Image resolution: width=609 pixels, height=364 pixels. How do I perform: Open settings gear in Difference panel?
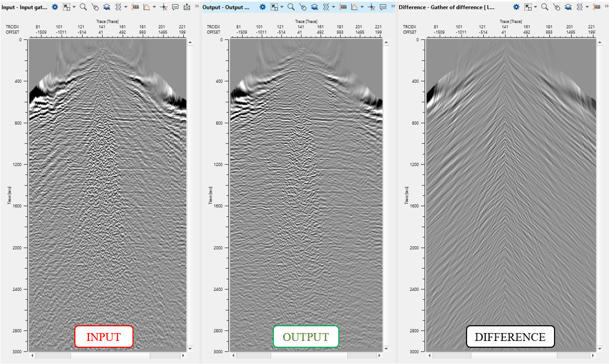pyautogui.click(x=516, y=7)
